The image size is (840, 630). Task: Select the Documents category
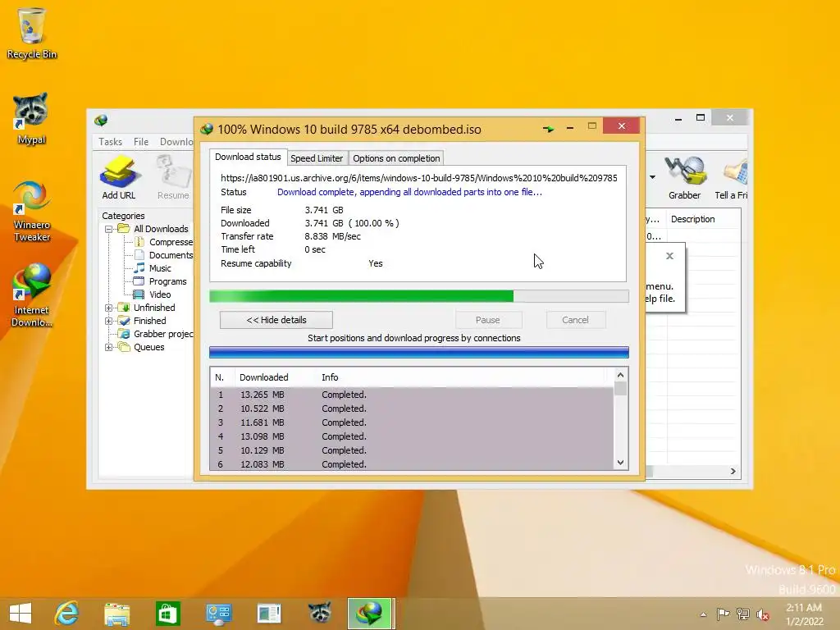click(164, 255)
